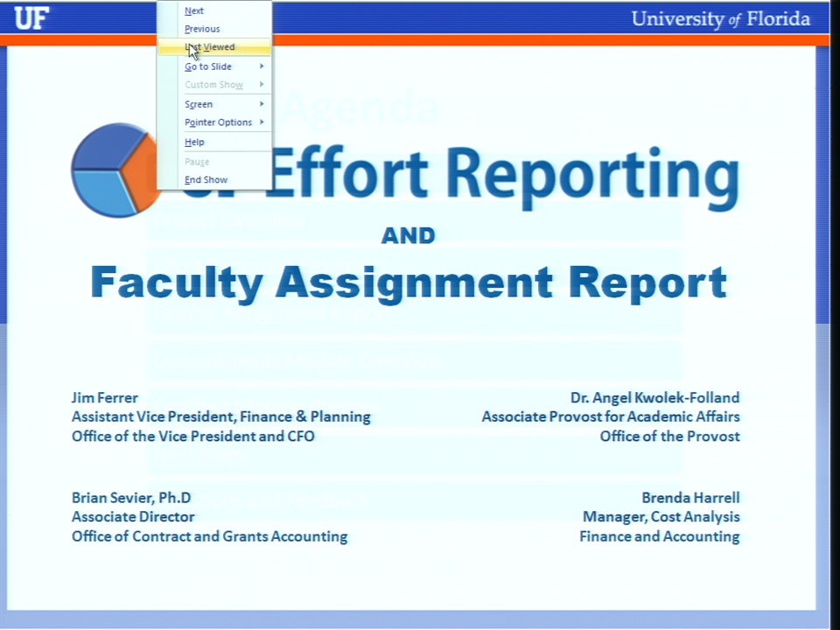Image resolution: width=840 pixels, height=630 pixels.
Task: Click the Faculty Assignment Report heading
Action: click(409, 283)
